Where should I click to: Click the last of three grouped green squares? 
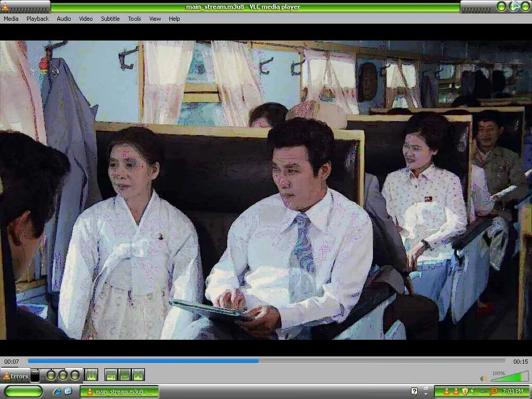click(x=138, y=375)
